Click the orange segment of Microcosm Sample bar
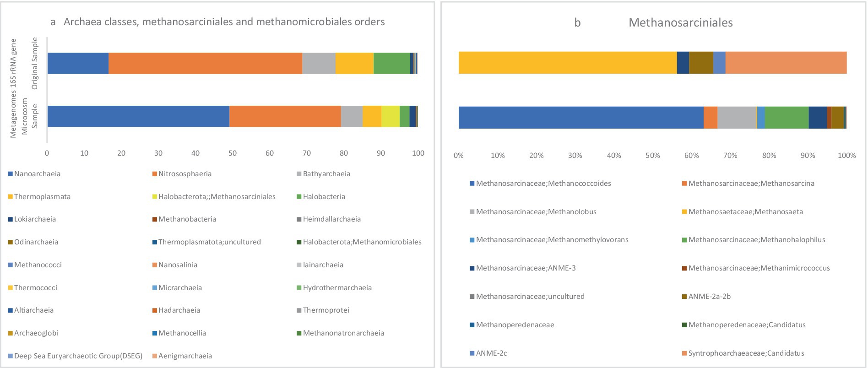 point(285,116)
